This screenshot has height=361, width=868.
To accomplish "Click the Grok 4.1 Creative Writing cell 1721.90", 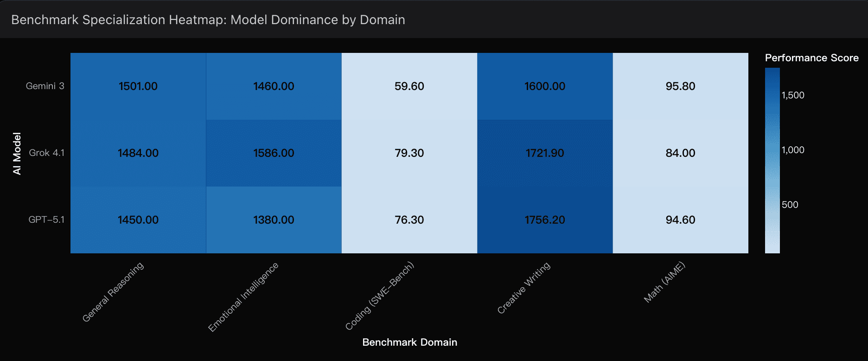I will [545, 153].
